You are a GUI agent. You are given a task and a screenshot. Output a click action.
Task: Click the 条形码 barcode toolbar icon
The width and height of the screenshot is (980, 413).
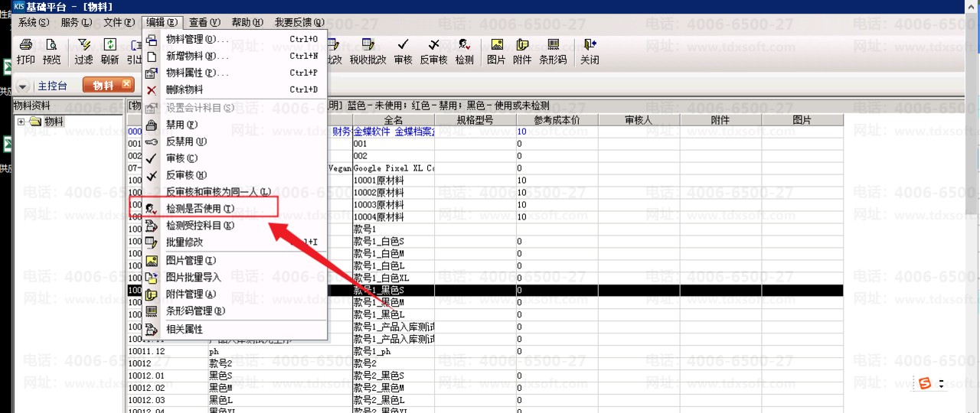pyautogui.click(x=553, y=50)
